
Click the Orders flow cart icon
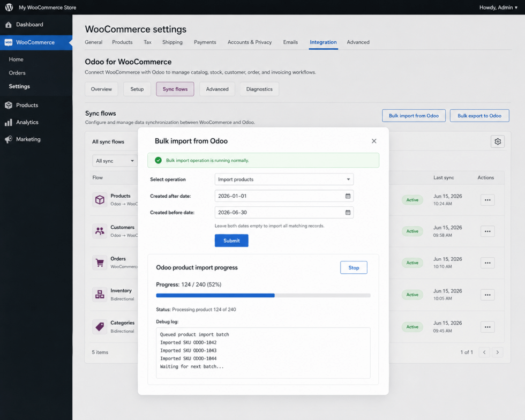tap(100, 262)
